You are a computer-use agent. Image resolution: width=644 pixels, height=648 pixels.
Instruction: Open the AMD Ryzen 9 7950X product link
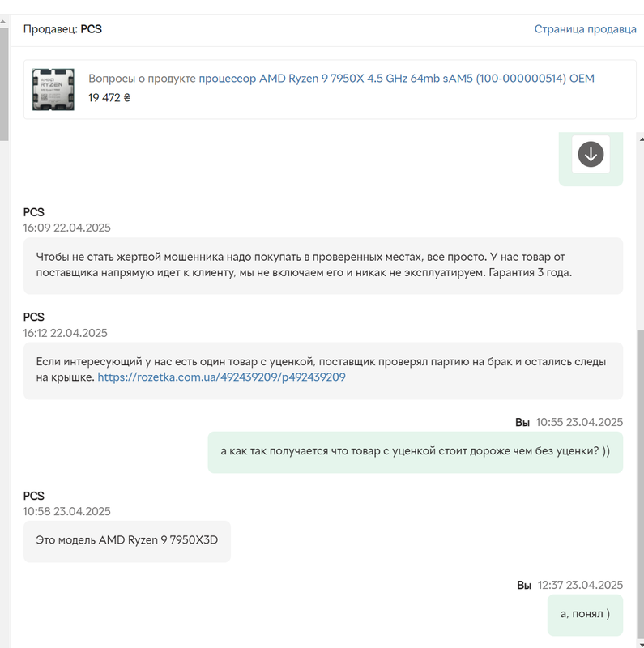pos(396,78)
